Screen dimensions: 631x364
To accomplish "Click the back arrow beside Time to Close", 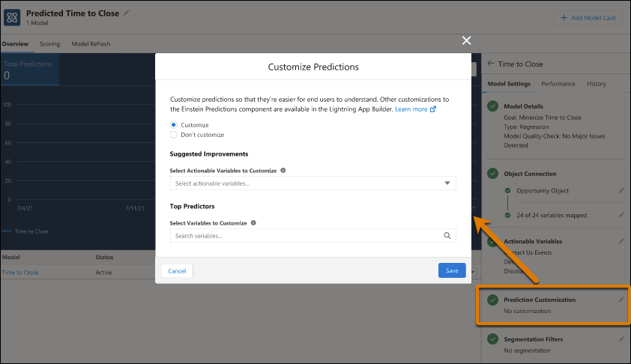I will (491, 64).
